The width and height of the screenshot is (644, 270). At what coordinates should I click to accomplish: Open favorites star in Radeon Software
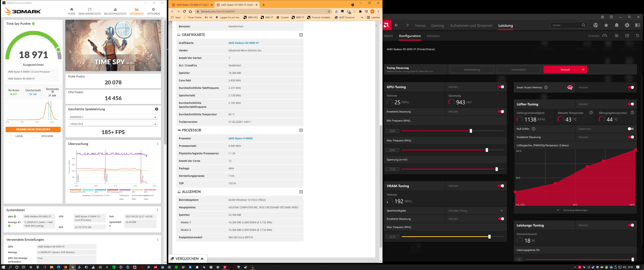(x=606, y=25)
